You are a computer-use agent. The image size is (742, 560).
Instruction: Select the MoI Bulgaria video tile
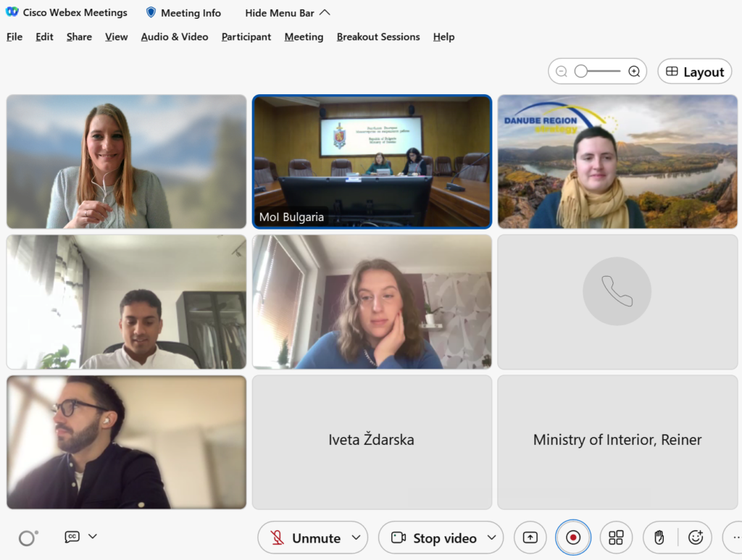coord(372,162)
